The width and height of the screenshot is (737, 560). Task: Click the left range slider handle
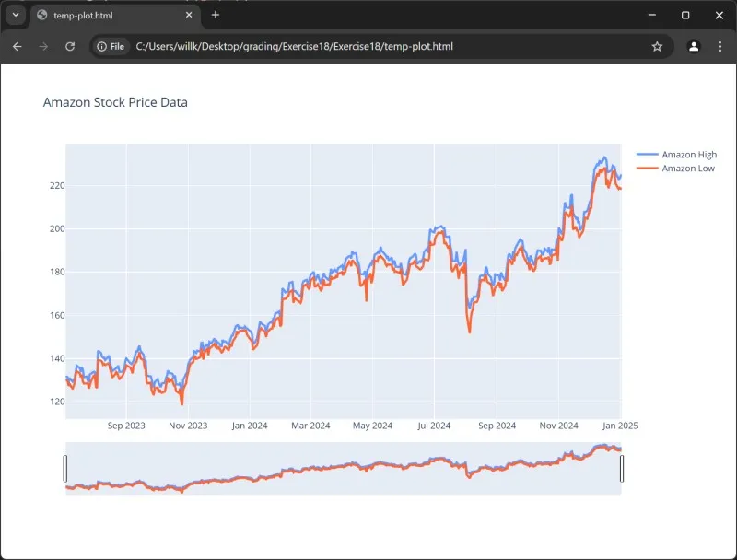pyautogui.click(x=64, y=469)
